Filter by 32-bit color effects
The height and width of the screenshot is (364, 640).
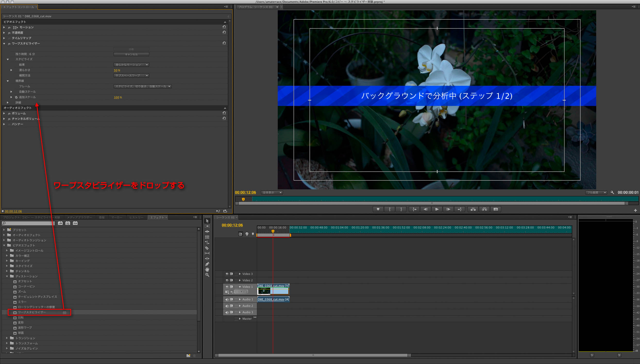[x=68, y=223]
